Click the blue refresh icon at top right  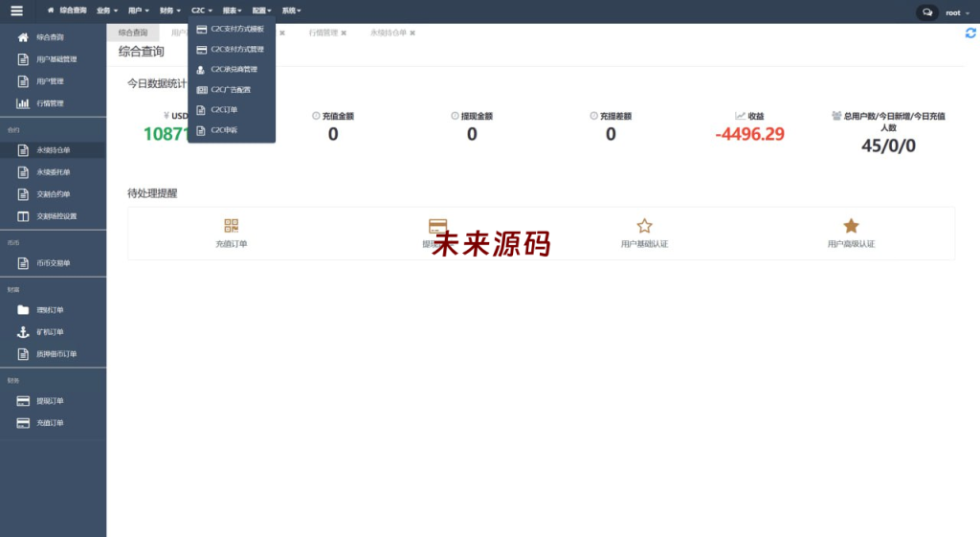(x=970, y=34)
